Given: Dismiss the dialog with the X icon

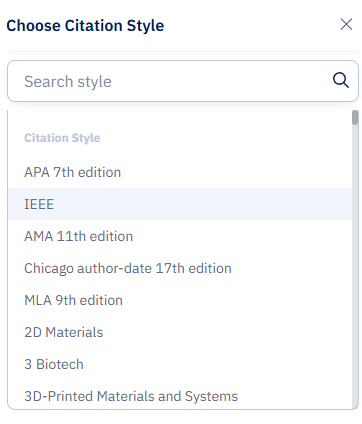Looking at the screenshot, I should 346,24.
